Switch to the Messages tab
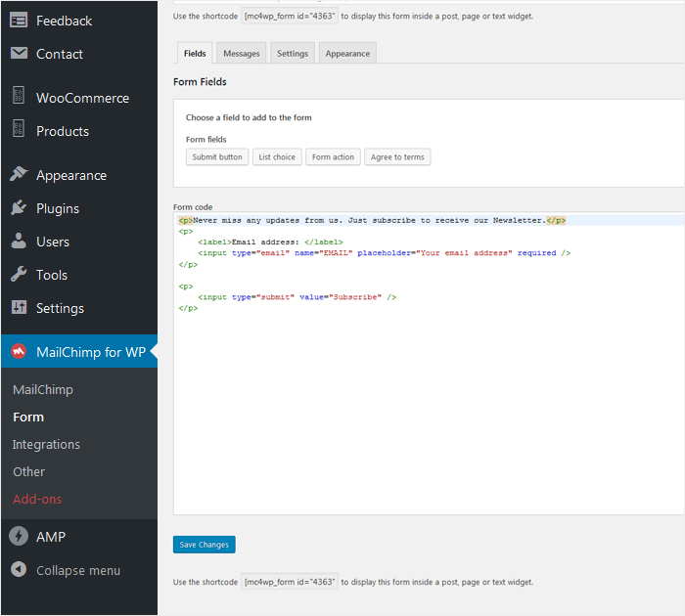This screenshot has height=616, width=685. tap(241, 53)
